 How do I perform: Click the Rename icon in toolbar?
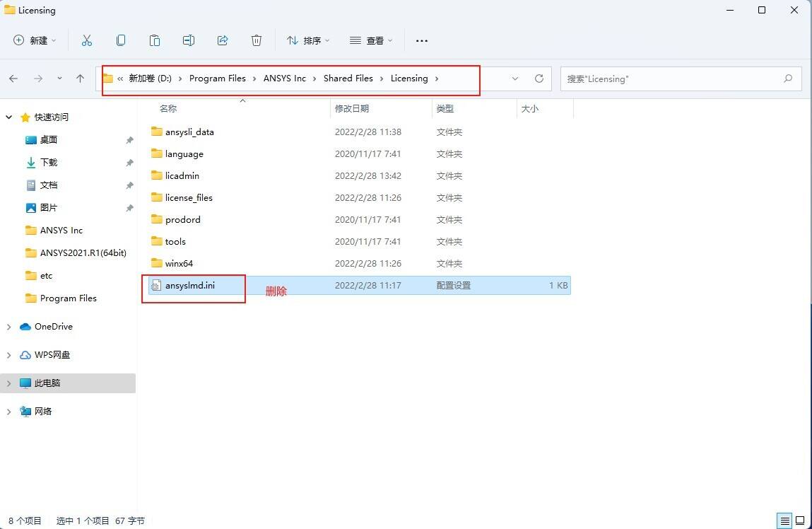(189, 40)
